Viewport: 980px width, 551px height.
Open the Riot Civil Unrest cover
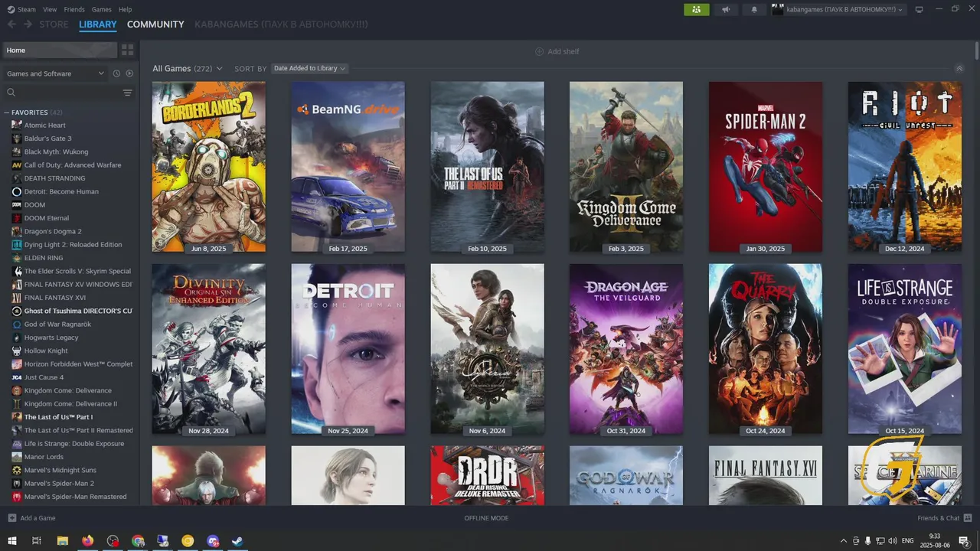[905, 167]
